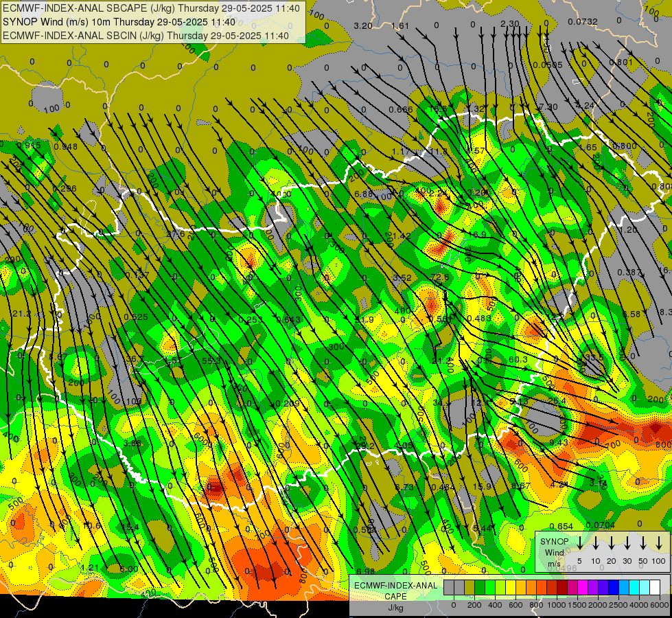Click the 9.43 station value on map
The height and width of the screenshot is (618, 672).
[559, 443]
